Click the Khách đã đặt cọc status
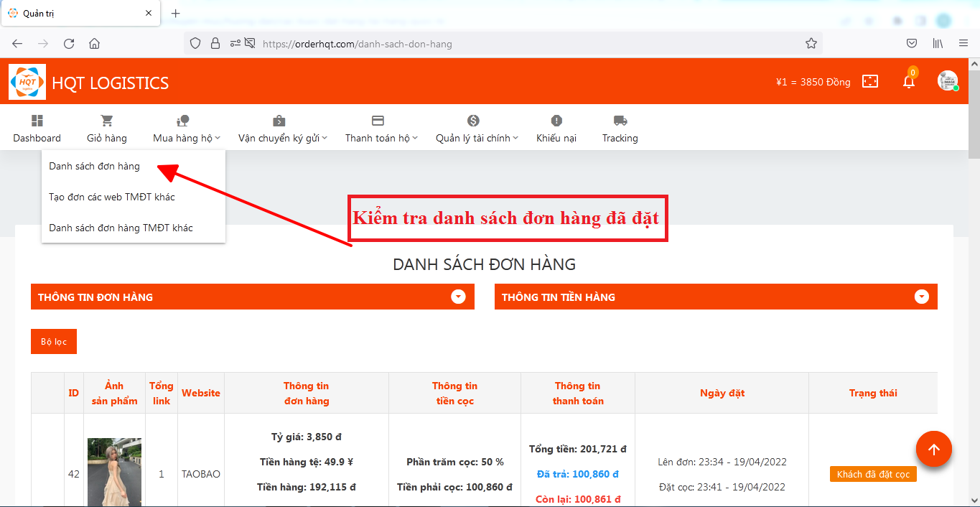This screenshot has width=980, height=507. pyautogui.click(x=873, y=475)
